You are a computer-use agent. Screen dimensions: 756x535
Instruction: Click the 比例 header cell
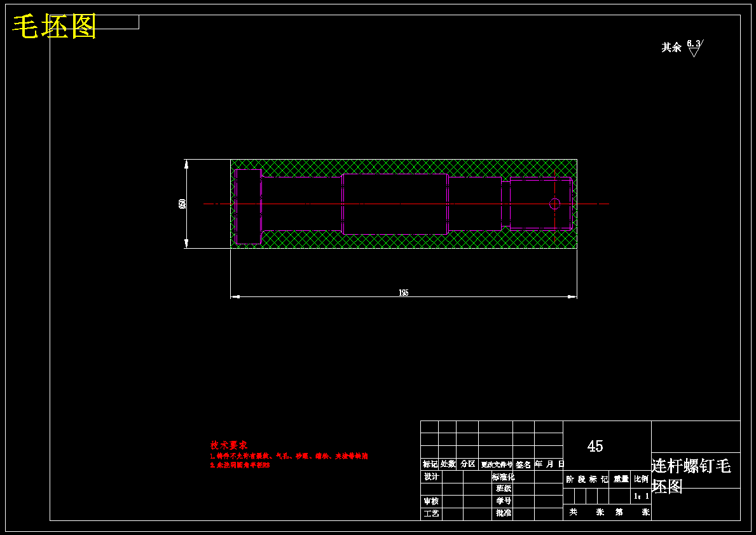(x=642, y=479)
